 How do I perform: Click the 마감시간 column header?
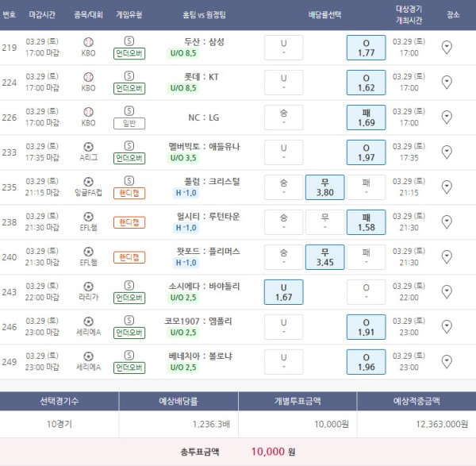[x=42, y=14]
